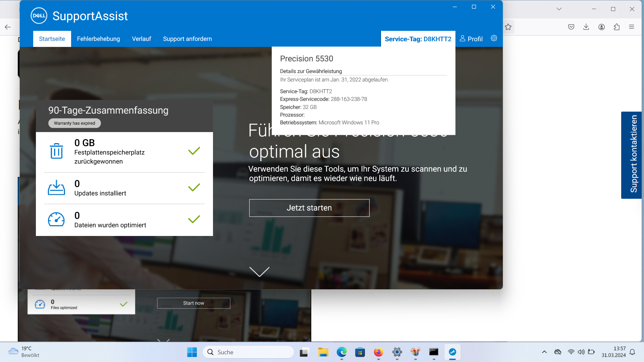The height and width of the screenshot is (362, 644).
Task: Click the Suche taskbar search field
Action: pyautogui.click(x=248, y=352)
